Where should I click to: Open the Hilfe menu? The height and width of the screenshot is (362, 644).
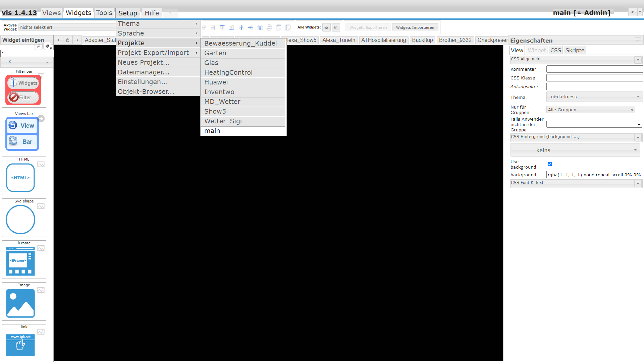(152, 13)
